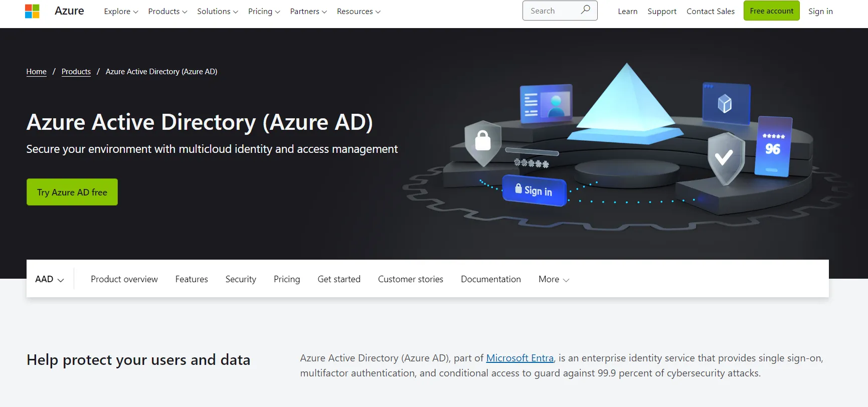The width and height of the screenshot is (868, 407).
Task: Open the Customer stories tab
Action: point(411,279)
